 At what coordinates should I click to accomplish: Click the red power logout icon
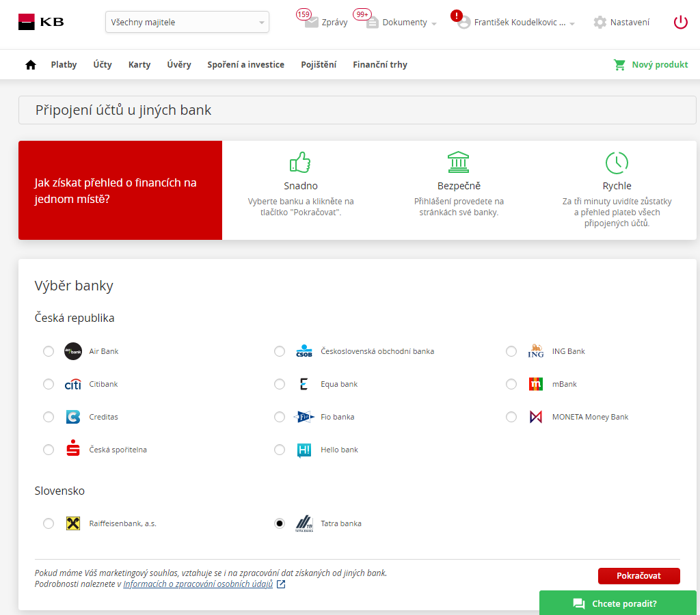click(680, 22)
